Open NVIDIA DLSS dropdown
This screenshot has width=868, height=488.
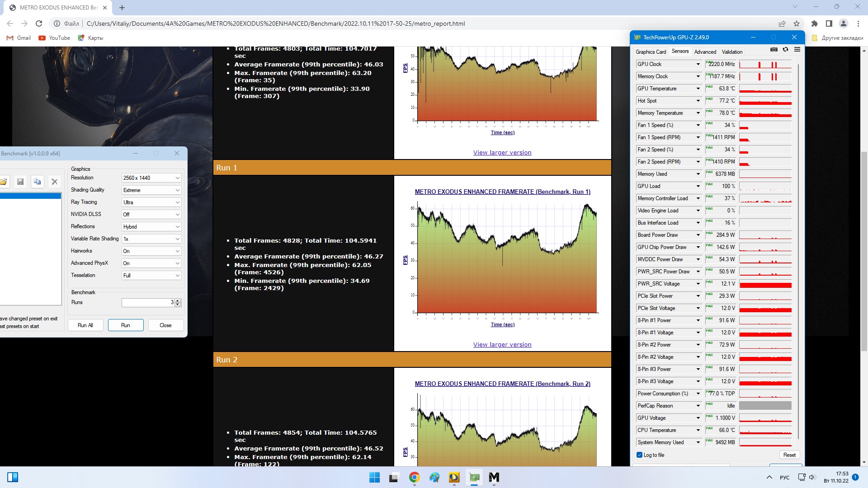151,215
